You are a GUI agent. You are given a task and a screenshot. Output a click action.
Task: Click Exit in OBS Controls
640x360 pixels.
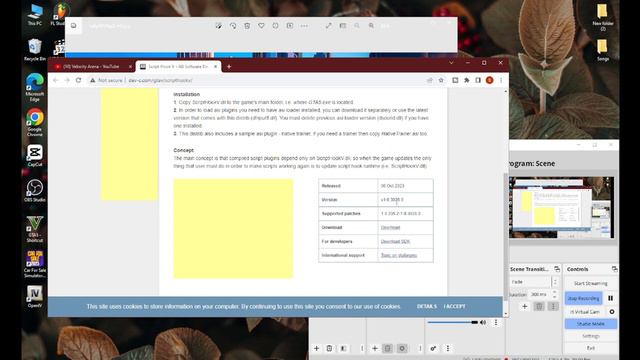click(x=591, y=348)
